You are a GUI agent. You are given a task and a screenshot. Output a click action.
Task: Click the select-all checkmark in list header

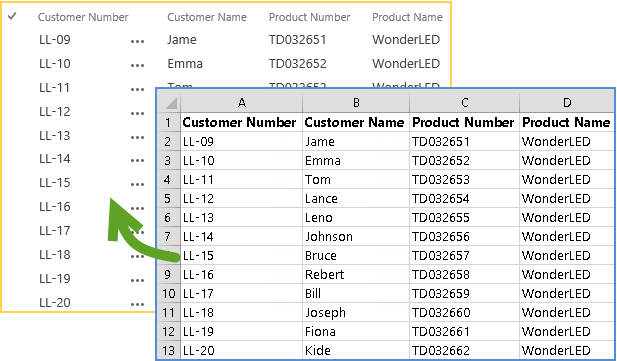tap(12, 16)
